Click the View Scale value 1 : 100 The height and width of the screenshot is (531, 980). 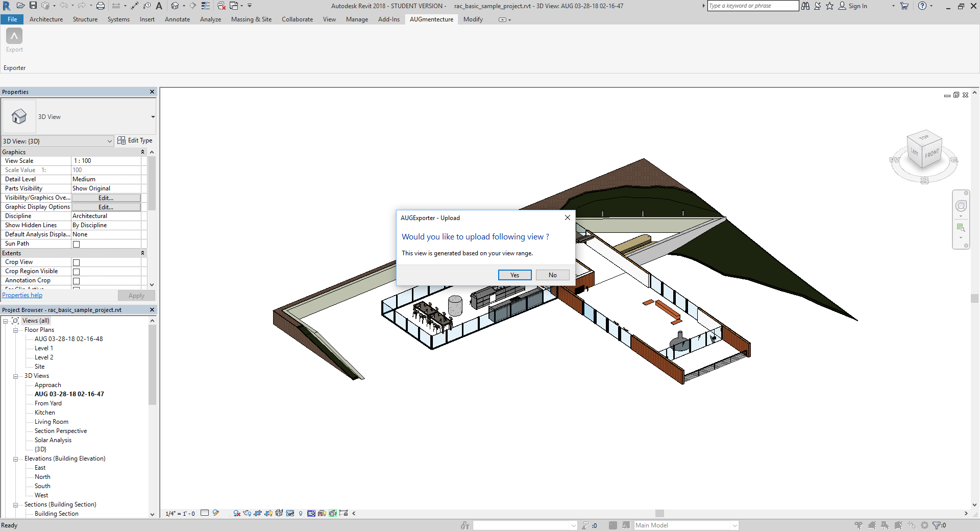click(106, 161)
